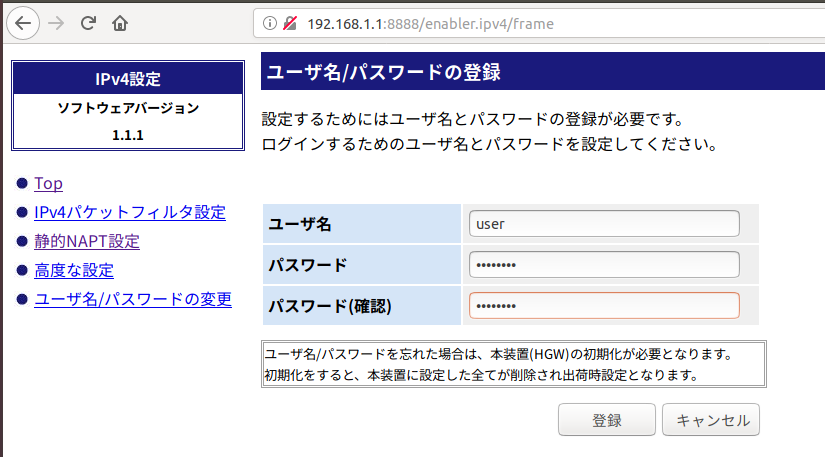825x457 pixels.
Task: Click the パスワード(確認) input field
Action: pos(604,306)
